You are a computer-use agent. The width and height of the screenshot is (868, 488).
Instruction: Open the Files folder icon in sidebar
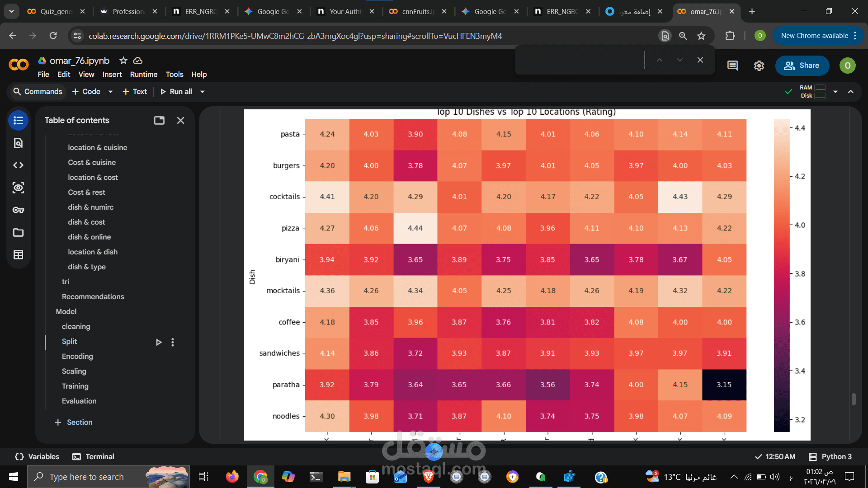(x=18, y=233)
